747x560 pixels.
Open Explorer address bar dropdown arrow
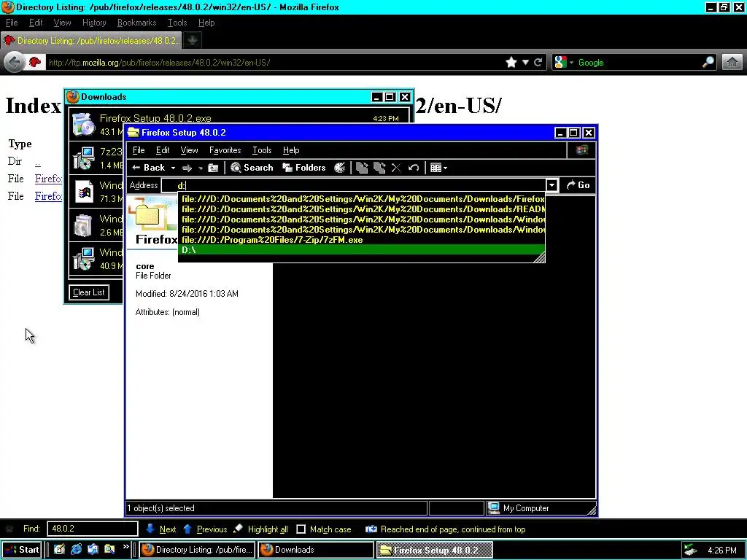pyautogui.click(x=551, y=185)
